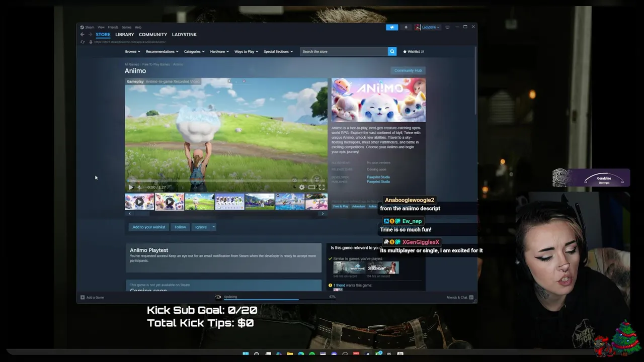Unmute the video volume icon

140,187
